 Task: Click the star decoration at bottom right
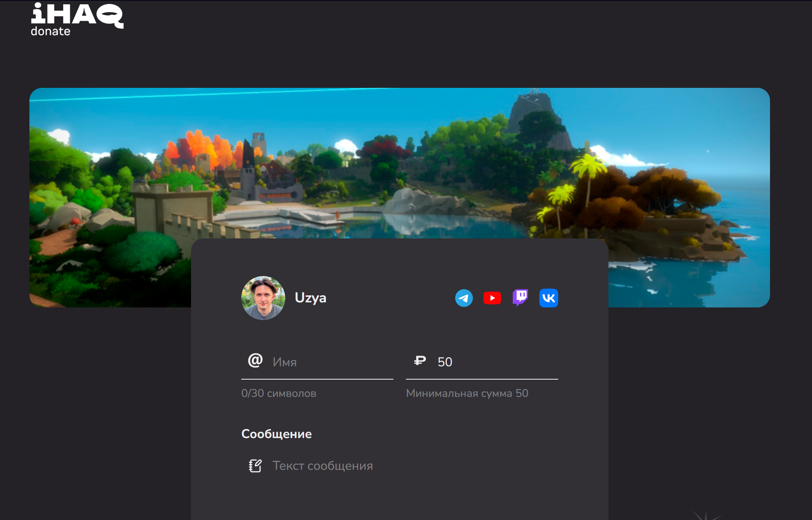coord(705,516)
